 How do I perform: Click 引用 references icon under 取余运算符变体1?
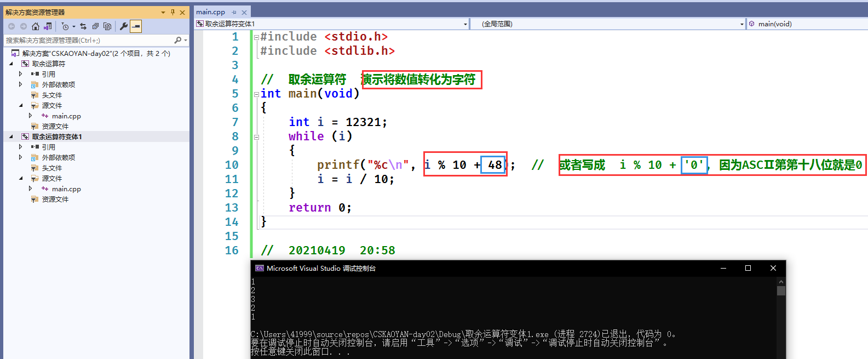click(x=35, y=147)
